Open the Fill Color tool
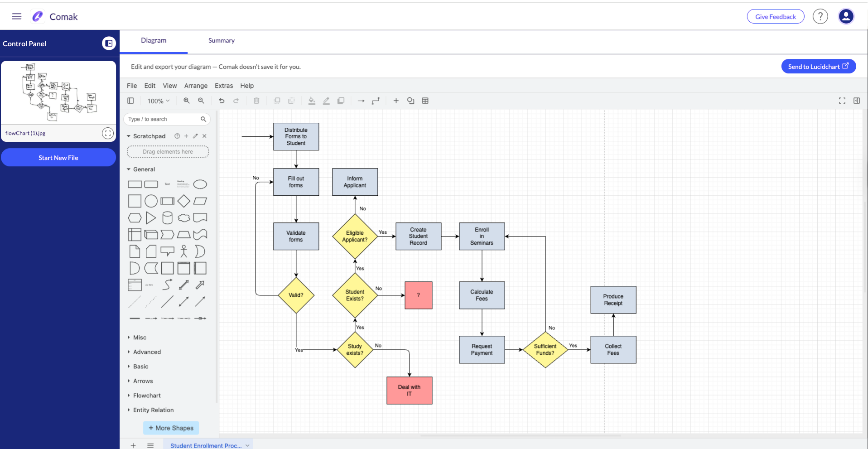Viewport: 868px width, 449px height. pos(312,101)
